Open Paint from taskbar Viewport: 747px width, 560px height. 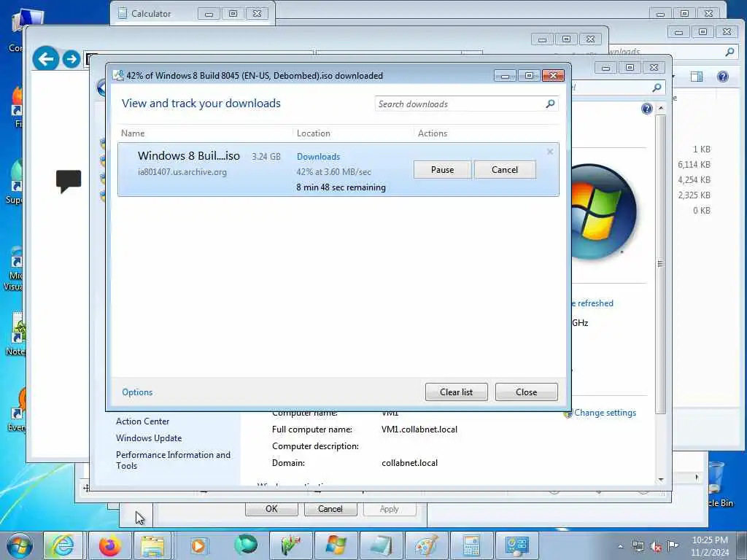426,545
